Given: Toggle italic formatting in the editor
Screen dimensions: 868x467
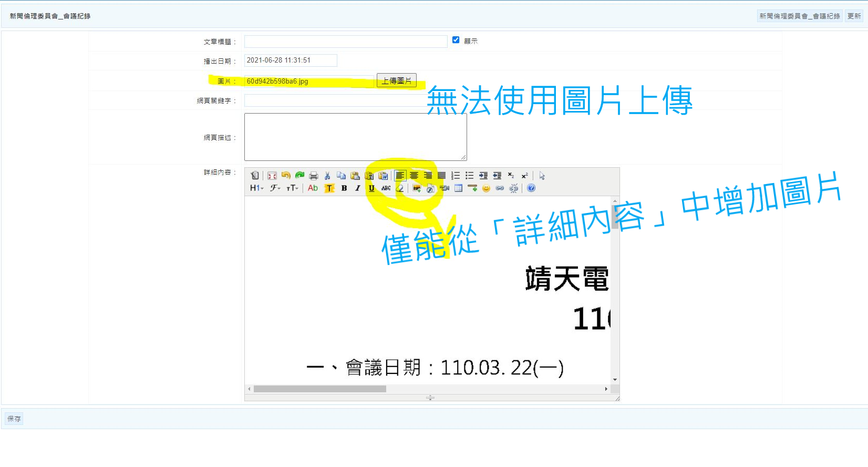Looking at the screenshot, I should coord(358,188).
